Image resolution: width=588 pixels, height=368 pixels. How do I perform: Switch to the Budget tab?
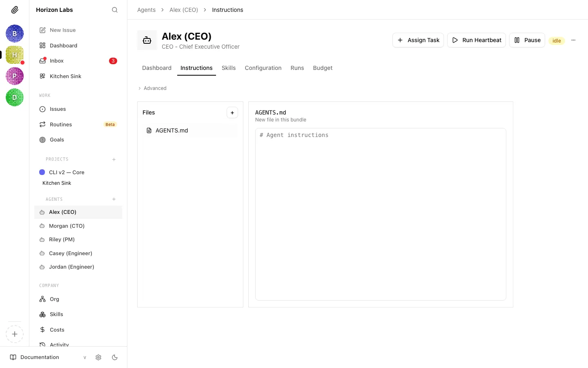[x=323, y=68]
